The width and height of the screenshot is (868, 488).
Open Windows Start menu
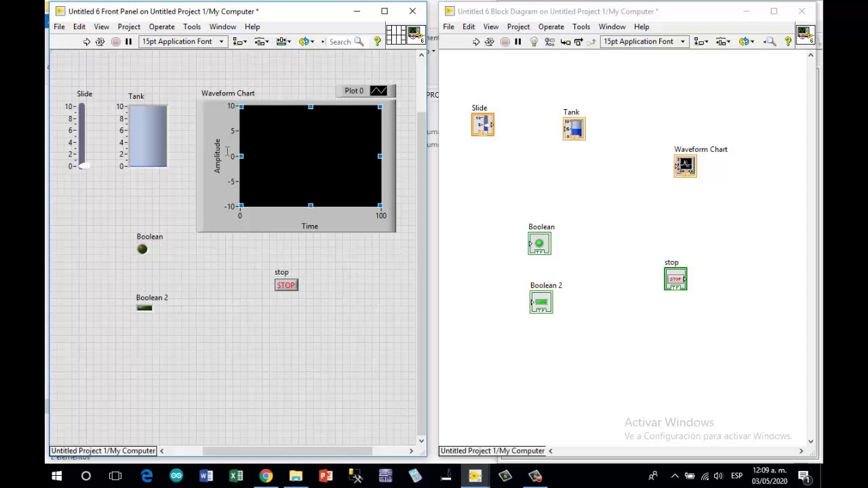point(56,476)
